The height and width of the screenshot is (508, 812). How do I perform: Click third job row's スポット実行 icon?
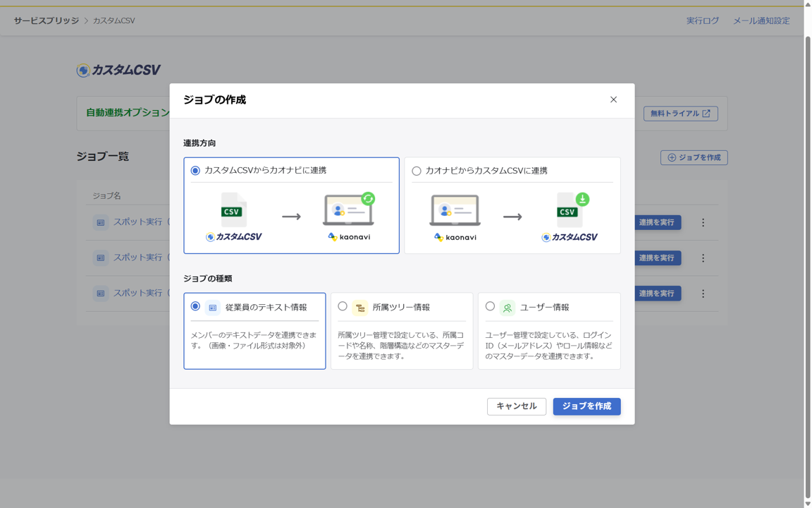coord(101,294)
